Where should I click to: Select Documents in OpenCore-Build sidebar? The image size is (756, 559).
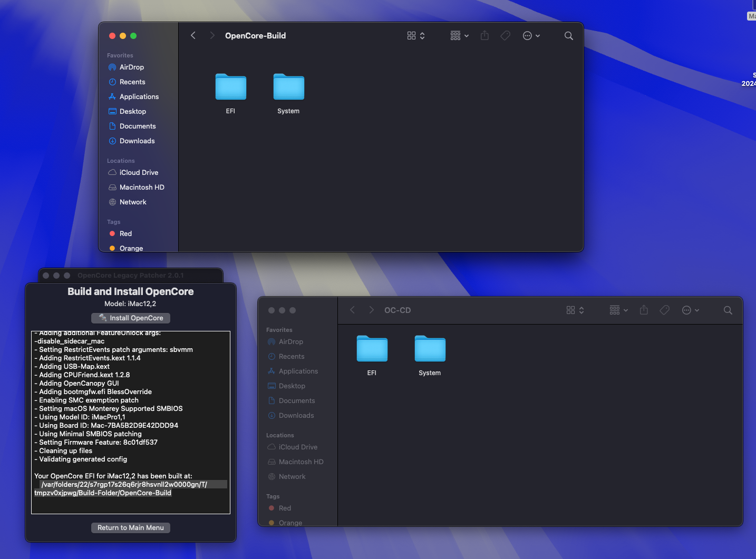coord(139,126)
